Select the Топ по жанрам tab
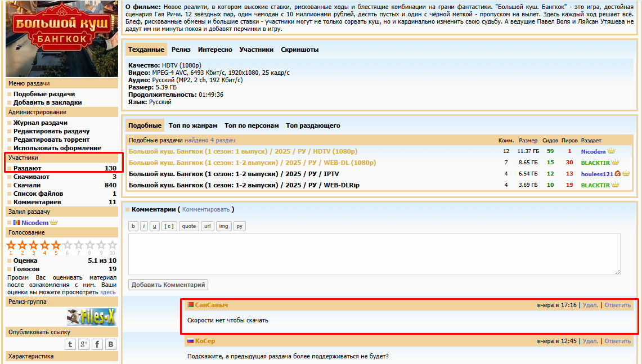The height and width of the screenshot is (364, 642). coord(193,125)
